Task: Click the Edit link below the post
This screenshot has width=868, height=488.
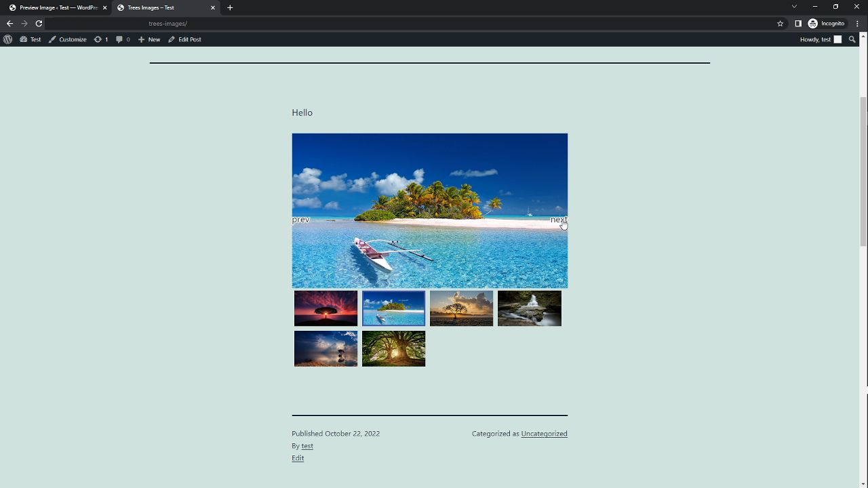Action: (x=298, y=458)
